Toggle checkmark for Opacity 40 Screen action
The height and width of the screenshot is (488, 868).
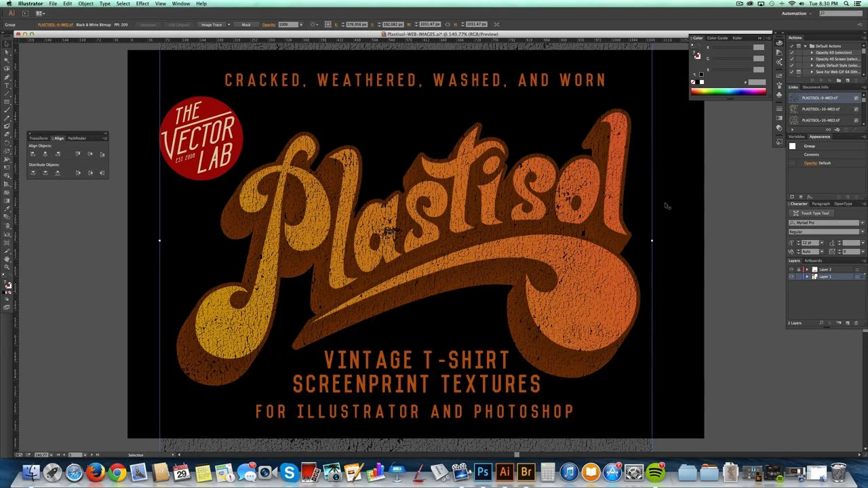791,59
